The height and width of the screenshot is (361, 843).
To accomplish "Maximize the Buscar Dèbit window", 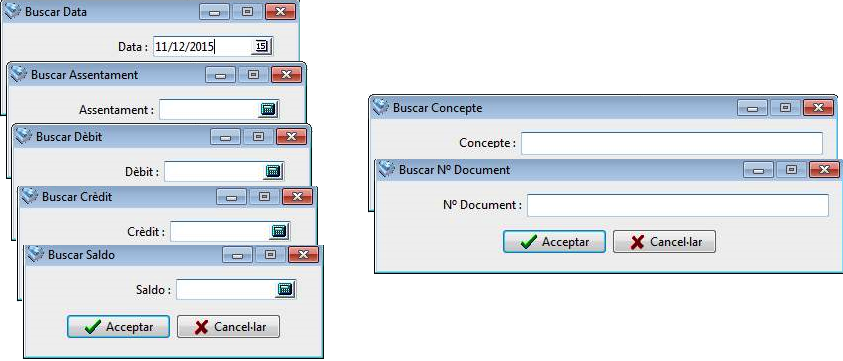I will [258, 137].
